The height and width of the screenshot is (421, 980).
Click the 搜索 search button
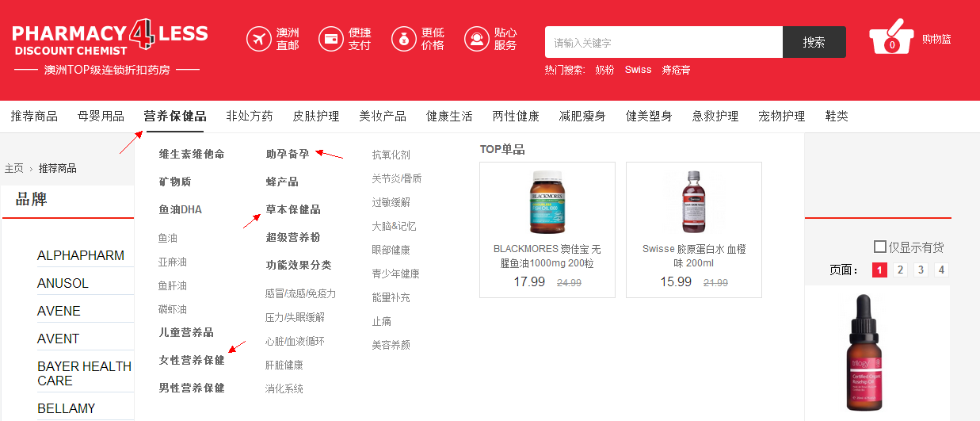tap(814, 42)
